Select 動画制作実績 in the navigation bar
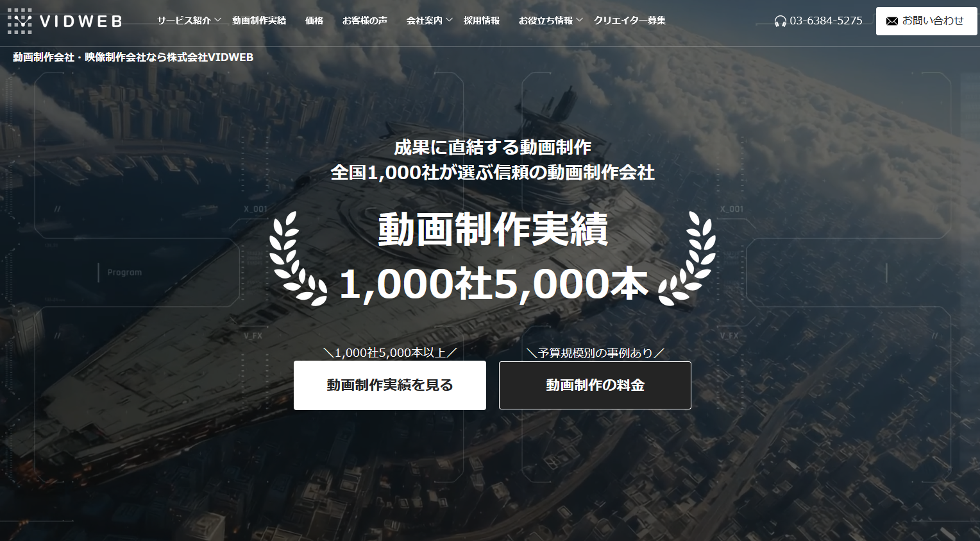This screenshot has height=541, width=980. 259,20
